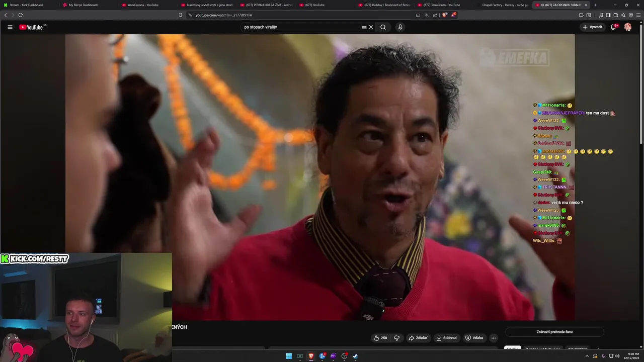Download video with Stiahnuť button
644x362 pixels.
[x=446, y=338]
